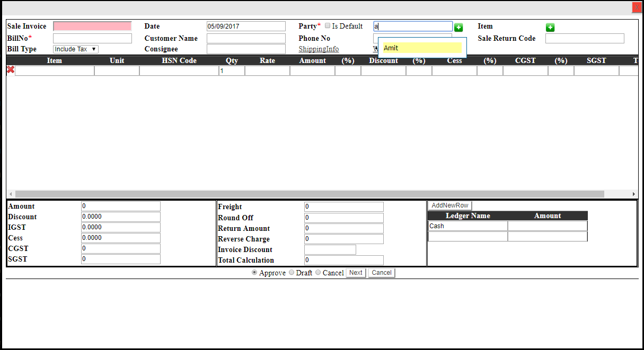Screen dimensions: 644x350
Task: Tick the Is Default checkbox
Action: [x=328, y=25]
